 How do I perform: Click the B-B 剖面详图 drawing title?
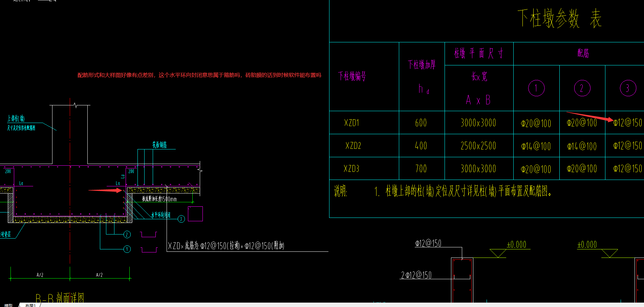tap(60, 298)
